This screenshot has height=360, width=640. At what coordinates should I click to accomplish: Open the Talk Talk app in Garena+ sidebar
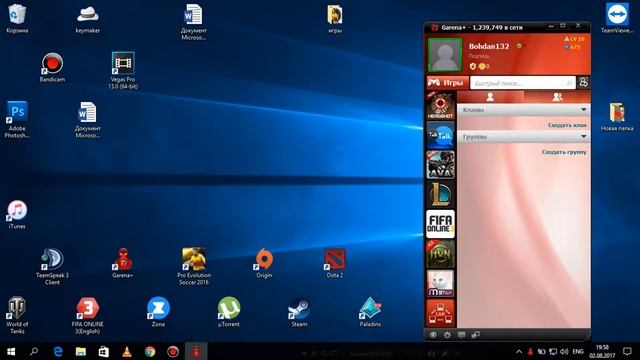[440, 135]
